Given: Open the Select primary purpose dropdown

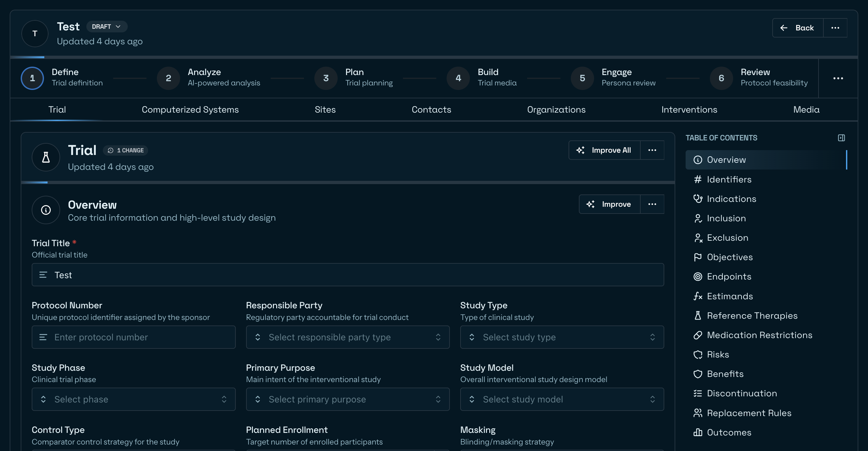Looking at the screenshot, I should (348, 400).
